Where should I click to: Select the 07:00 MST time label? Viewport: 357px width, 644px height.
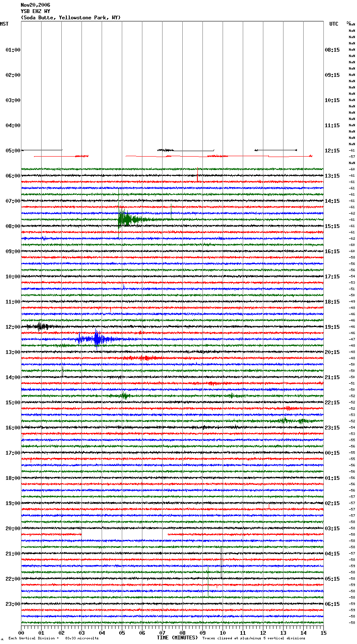[x=13, y=201]
